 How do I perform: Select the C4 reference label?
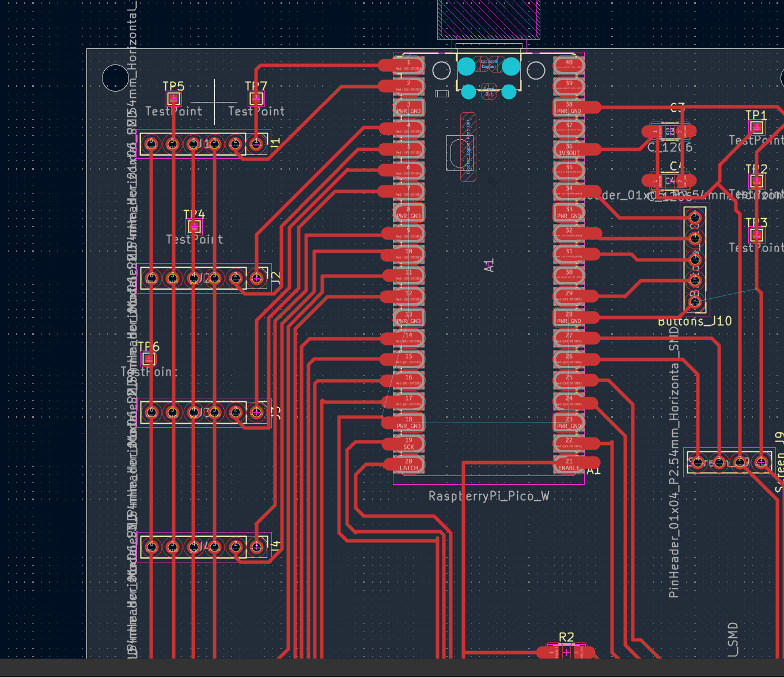pos(676,167)
